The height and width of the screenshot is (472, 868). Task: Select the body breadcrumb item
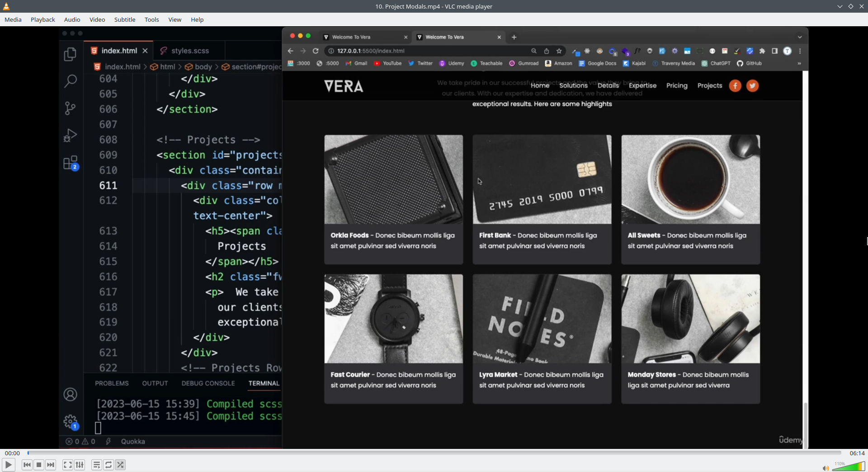click(x=198, y=67)
